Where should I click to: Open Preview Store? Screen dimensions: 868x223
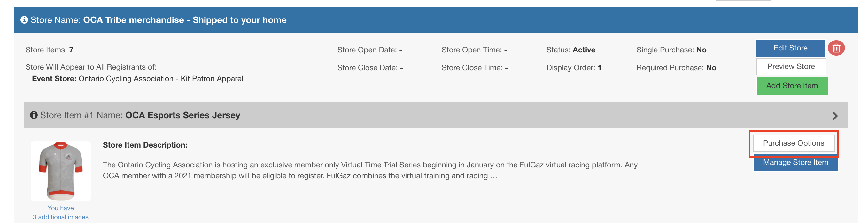[x=791, y=67]
